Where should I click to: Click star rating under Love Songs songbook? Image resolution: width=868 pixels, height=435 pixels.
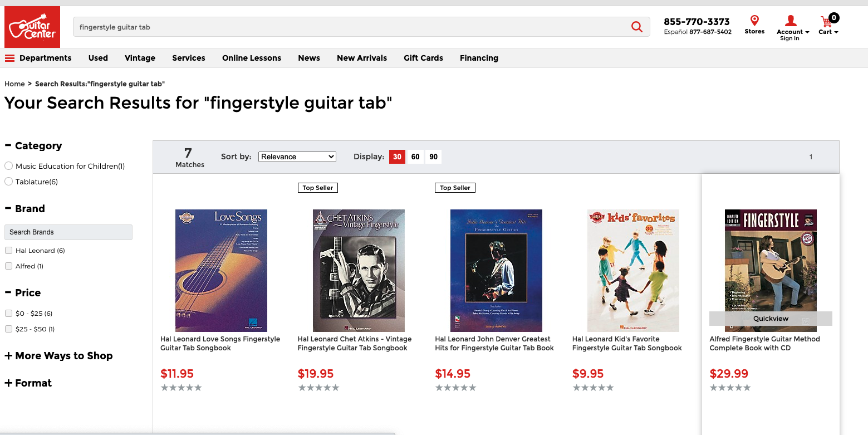[x=181, y=388]
